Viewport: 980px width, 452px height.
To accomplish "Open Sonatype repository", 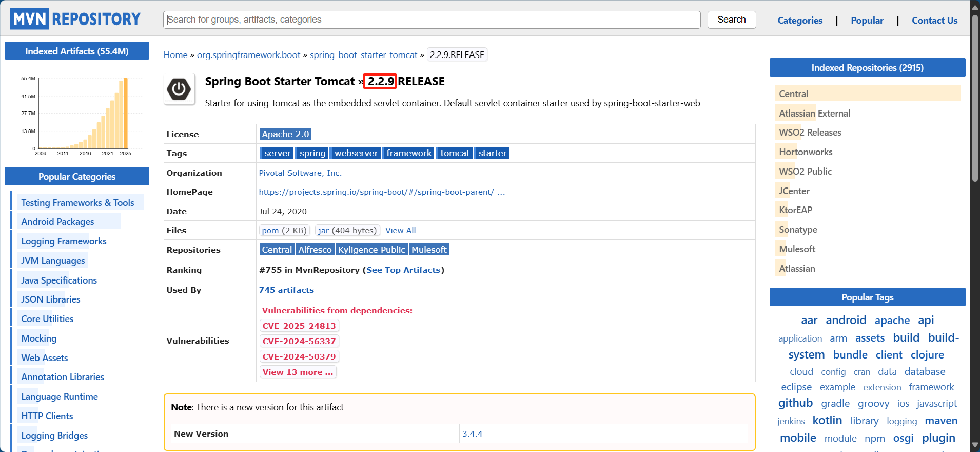I will coord(798,230).
